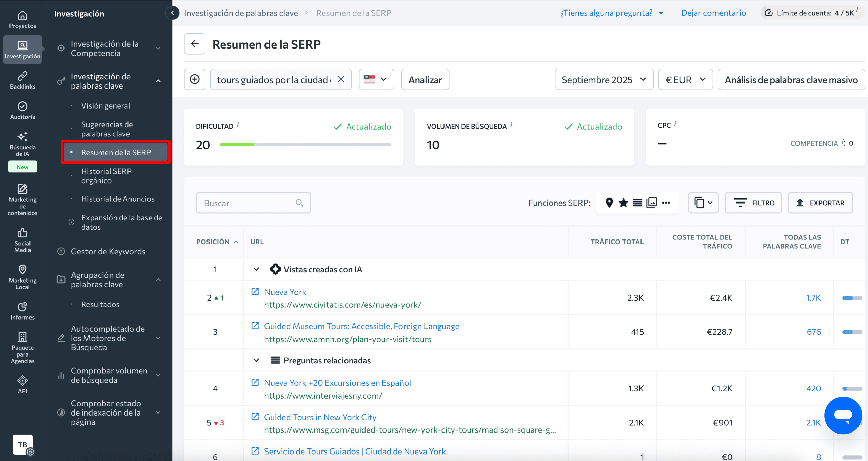This screenshot has width=868, height=461.
Task: Collapse the sidebar panel with arrow button
Action: coord(173,13)
